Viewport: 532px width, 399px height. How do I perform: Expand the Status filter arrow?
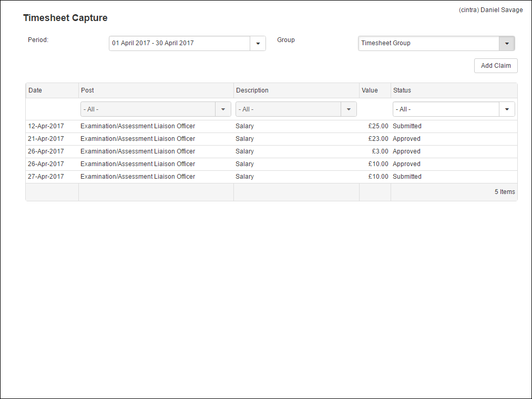507,109
